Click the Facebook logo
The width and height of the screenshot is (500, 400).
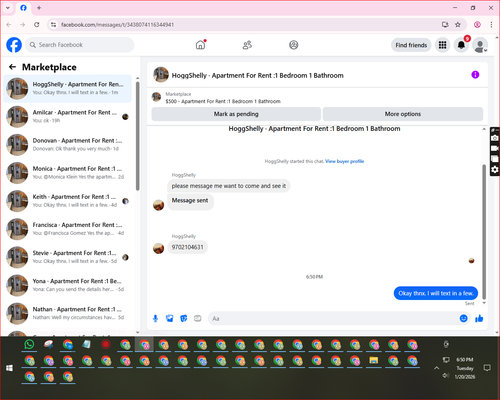click(14, 45)
